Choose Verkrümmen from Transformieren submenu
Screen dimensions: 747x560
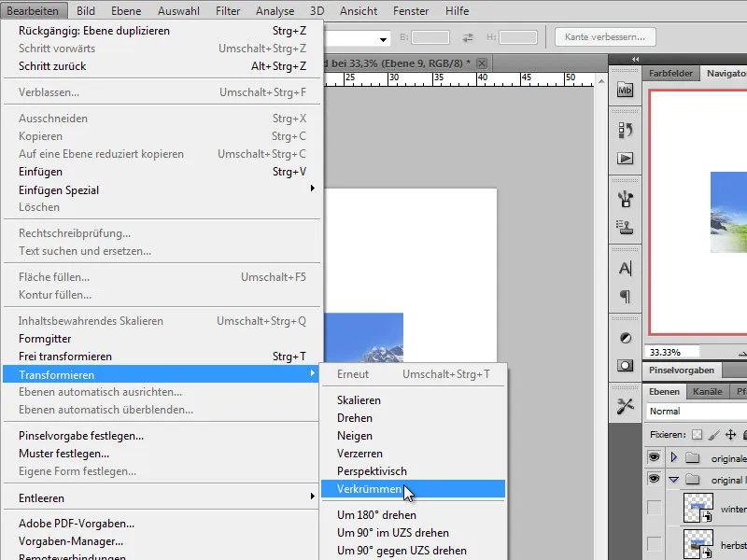pos(413,489)
